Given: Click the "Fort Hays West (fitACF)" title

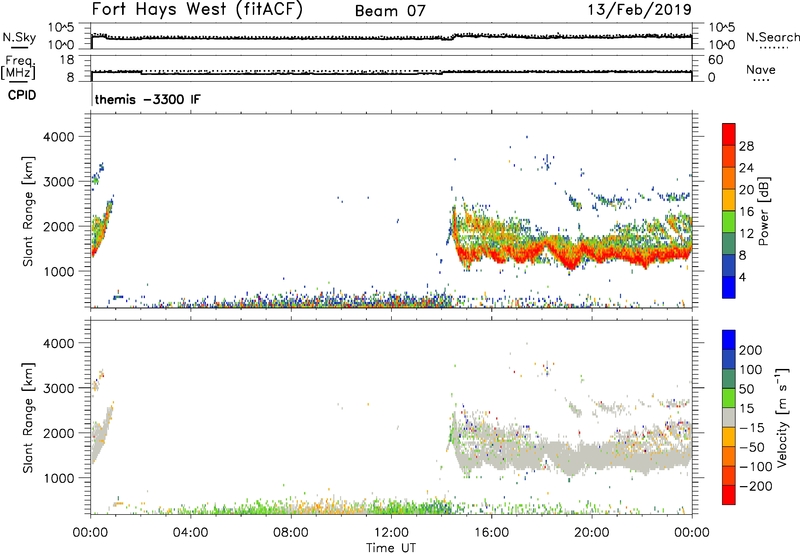Looking at the screenshot, I should 197,10.
